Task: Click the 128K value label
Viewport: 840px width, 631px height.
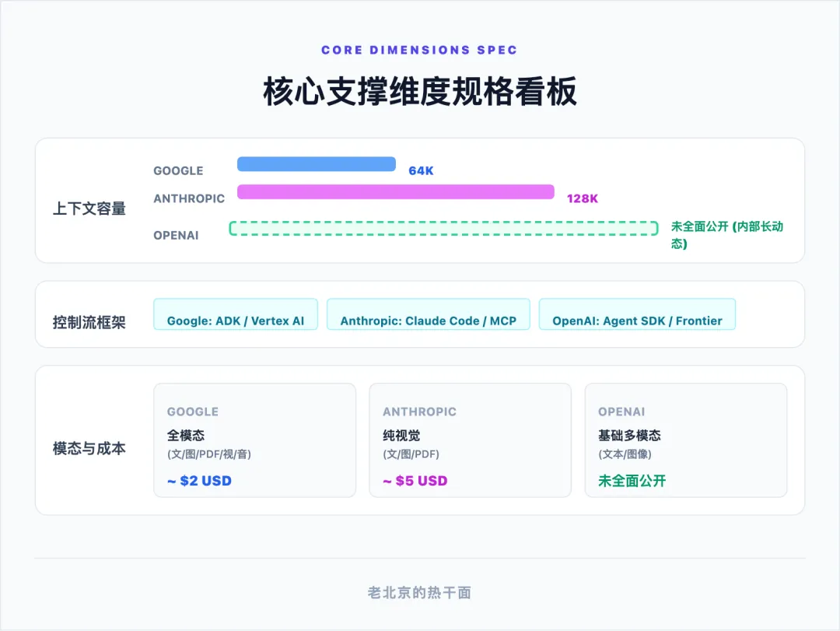Action: (x=583, y=199)
